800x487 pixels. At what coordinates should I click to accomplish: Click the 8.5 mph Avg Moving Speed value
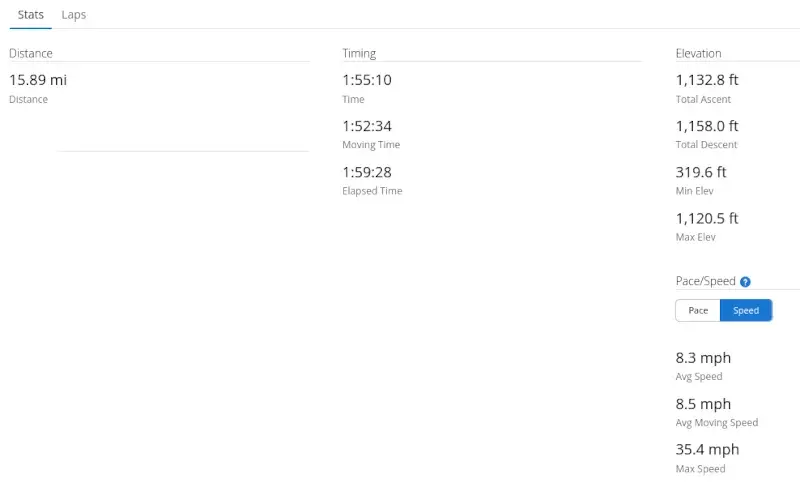(x=703, y=404)
